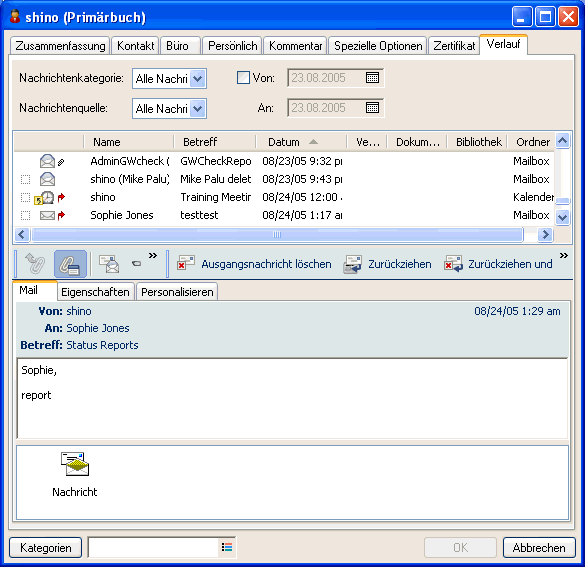Viewport: 585px width, 567px height.
Task: Click the Ordner column header
Action: (531, 142)
